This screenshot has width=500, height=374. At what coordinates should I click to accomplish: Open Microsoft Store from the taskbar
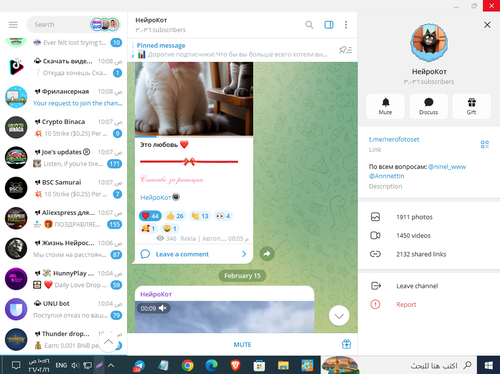[259, 366]
